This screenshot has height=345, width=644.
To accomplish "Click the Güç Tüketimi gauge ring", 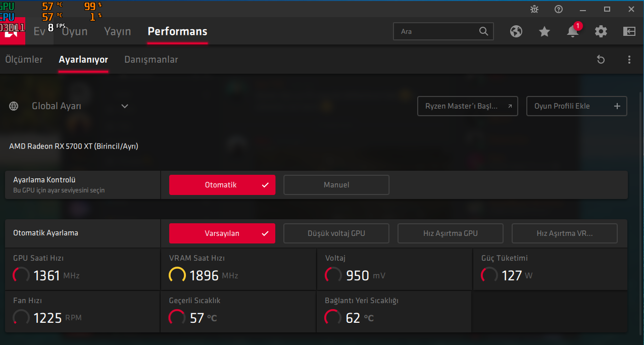I will [489, 275].
